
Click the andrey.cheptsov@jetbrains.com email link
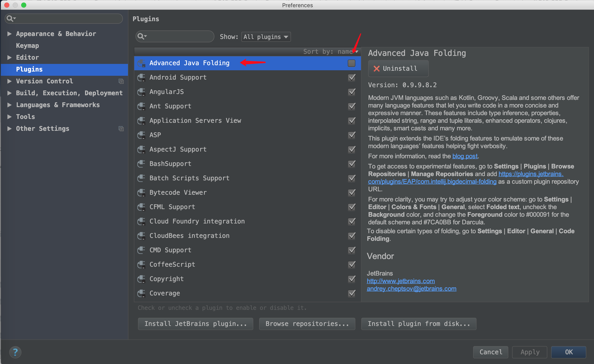pos(411,289)
